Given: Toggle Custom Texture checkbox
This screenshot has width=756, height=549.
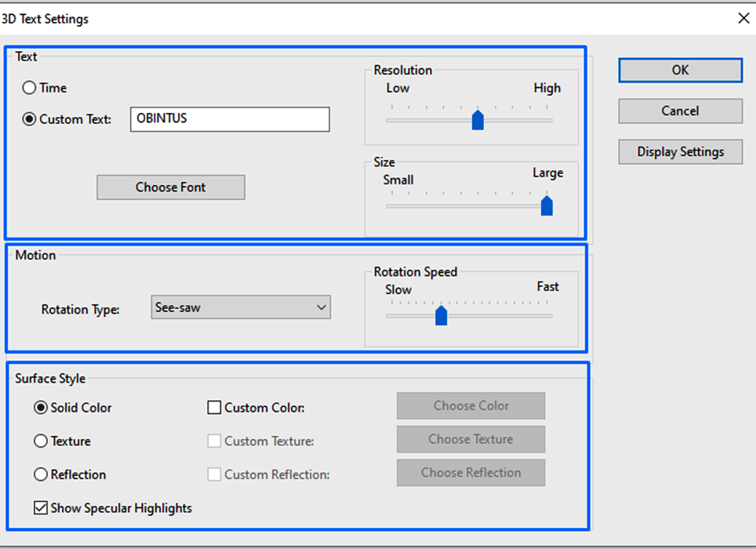Looking at the screenshot, I should (215, 441).
